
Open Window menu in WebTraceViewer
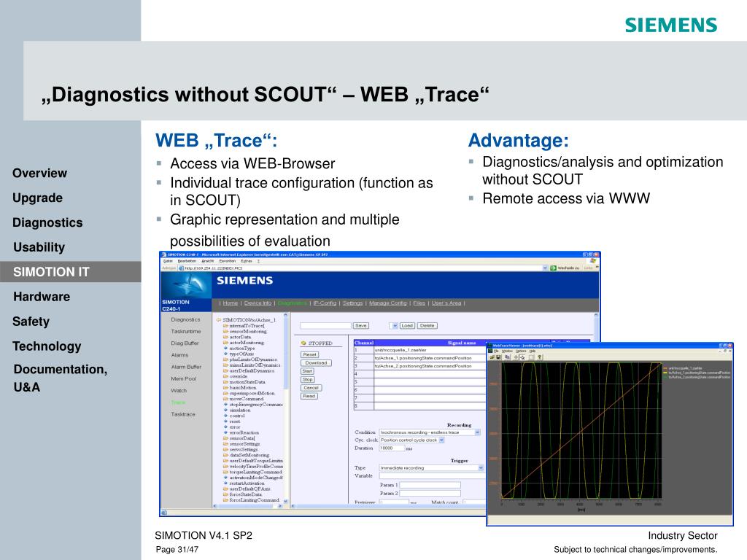tap(507, 351)
